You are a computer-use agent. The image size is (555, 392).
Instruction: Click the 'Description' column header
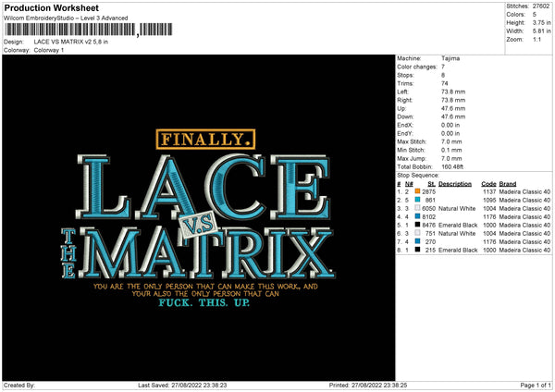(455, 184)
